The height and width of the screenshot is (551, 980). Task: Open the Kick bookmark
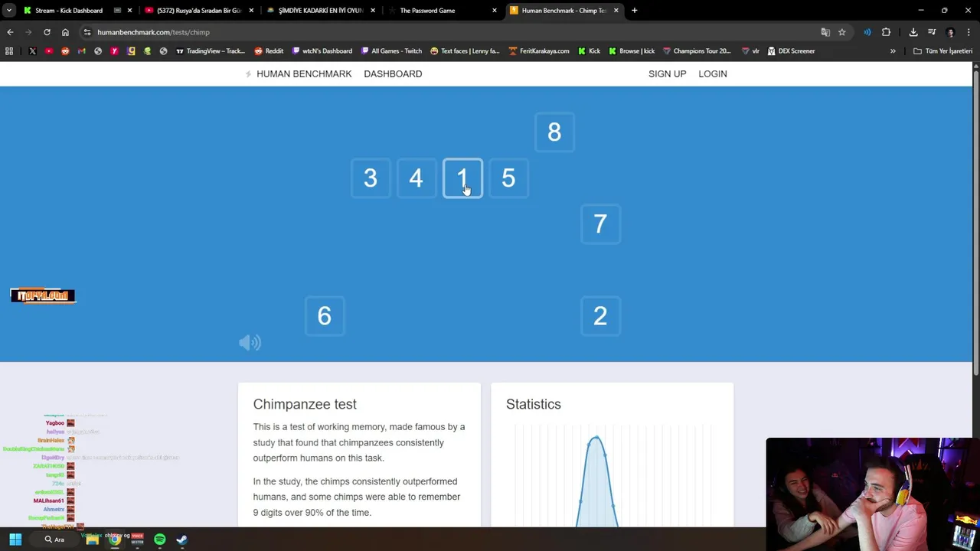click(x=589, y=51)
